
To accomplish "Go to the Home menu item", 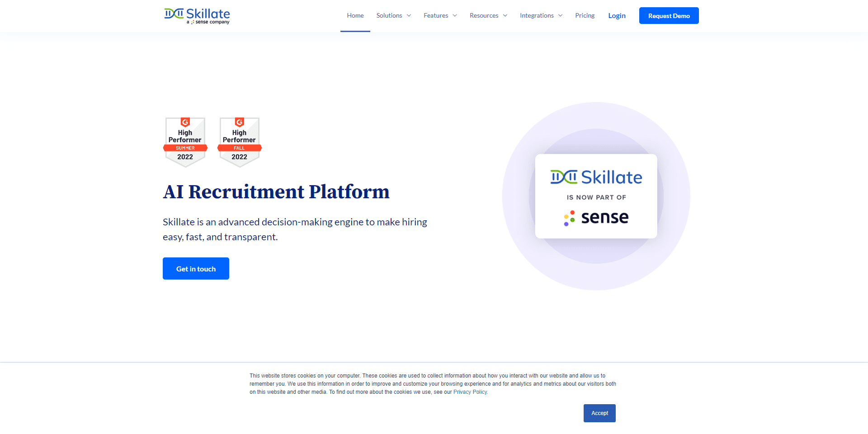I will pyautogui.click(x=355, y=15).
